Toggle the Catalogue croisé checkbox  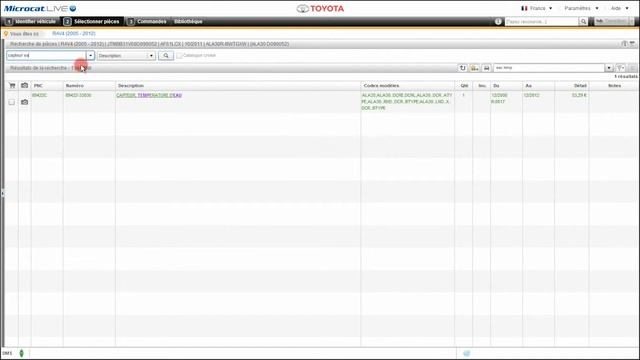coord(179,56)
